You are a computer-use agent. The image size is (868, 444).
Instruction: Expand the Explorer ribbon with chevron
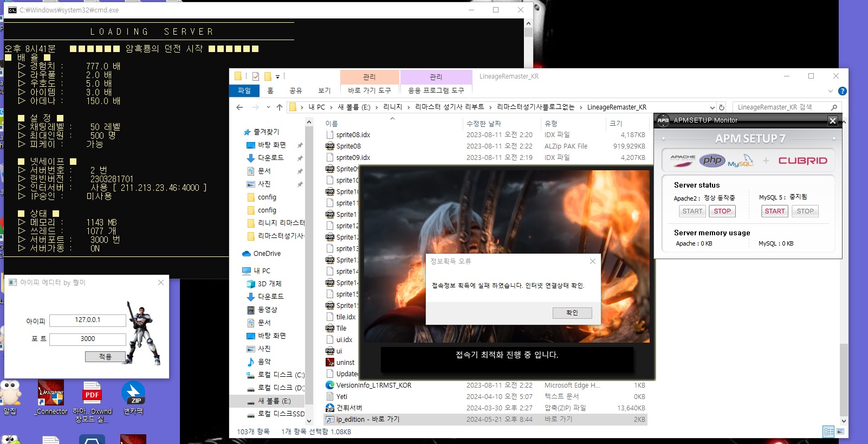[831, 91]
